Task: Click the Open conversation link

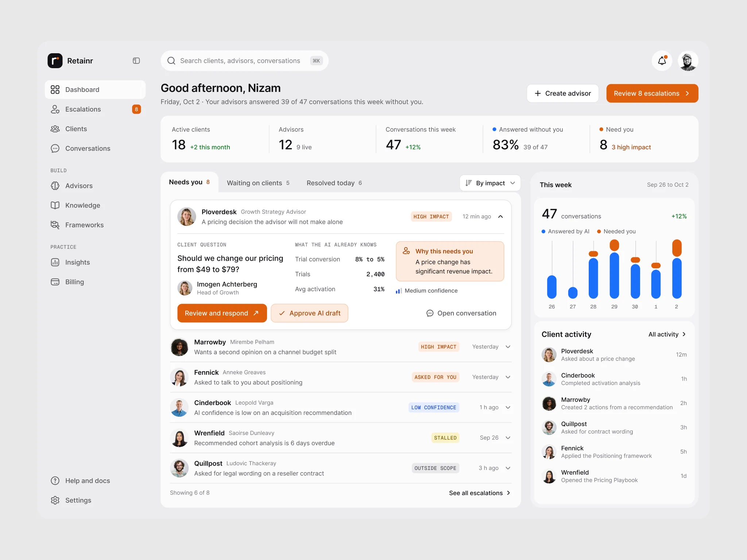Action: point(461,313)
